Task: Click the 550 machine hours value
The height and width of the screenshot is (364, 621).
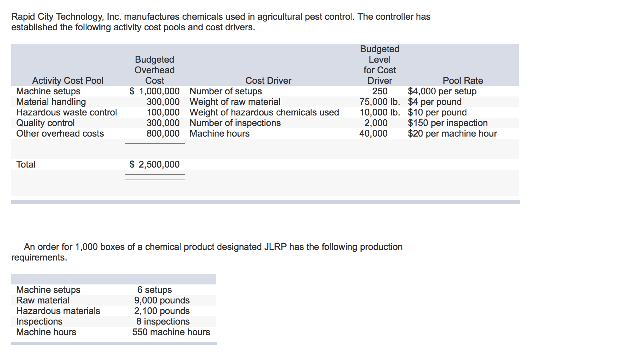Action: click(x=171, y=332)
